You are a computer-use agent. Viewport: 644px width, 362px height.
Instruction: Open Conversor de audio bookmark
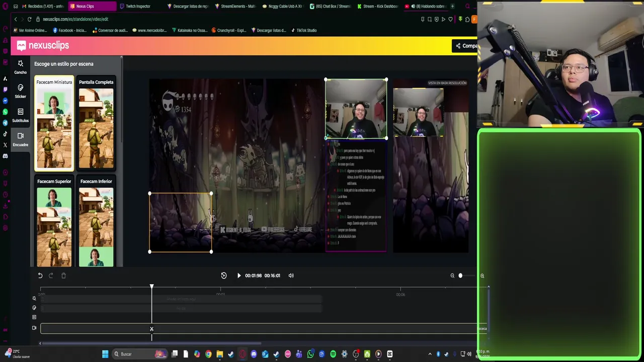pos(110,30)
